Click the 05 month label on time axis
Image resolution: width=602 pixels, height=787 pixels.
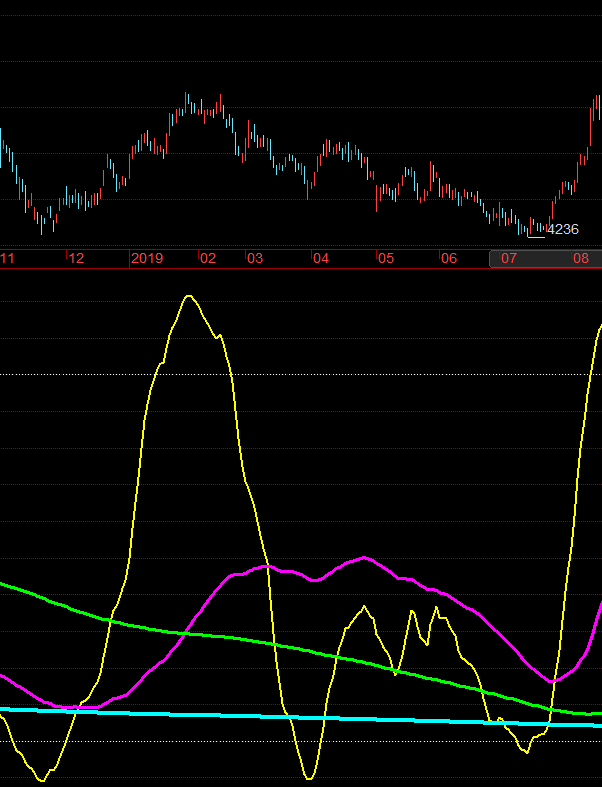386,258
